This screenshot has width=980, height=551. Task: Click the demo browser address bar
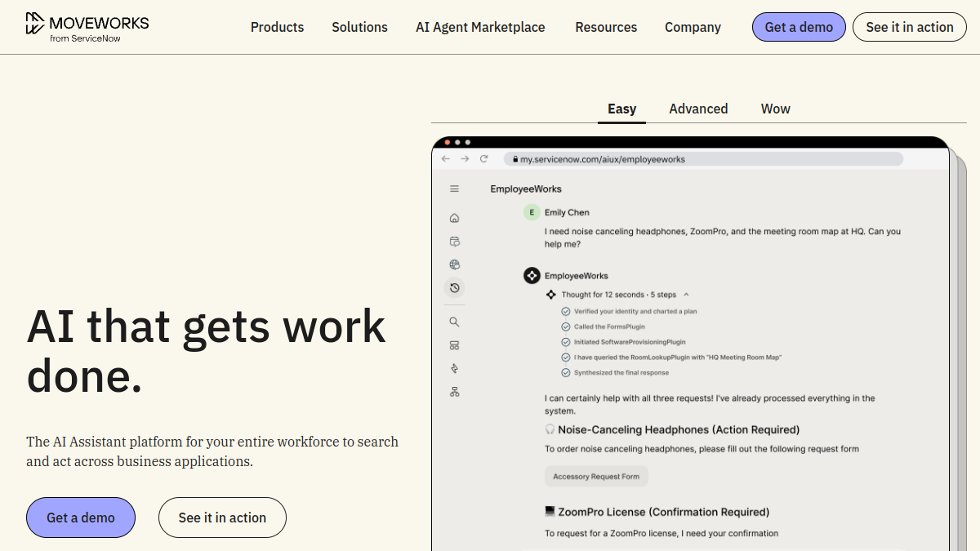coord(703,159)
